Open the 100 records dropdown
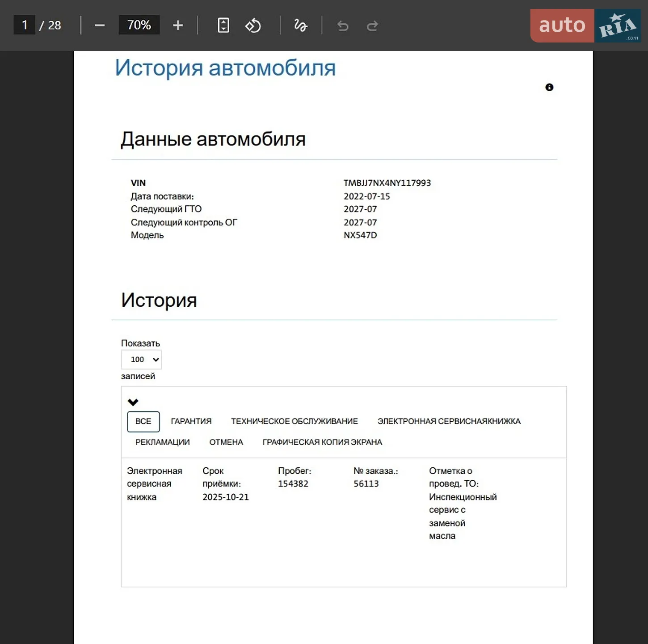Screen dimensions: 648x644 pyautogui.click(x=141, y=360)
